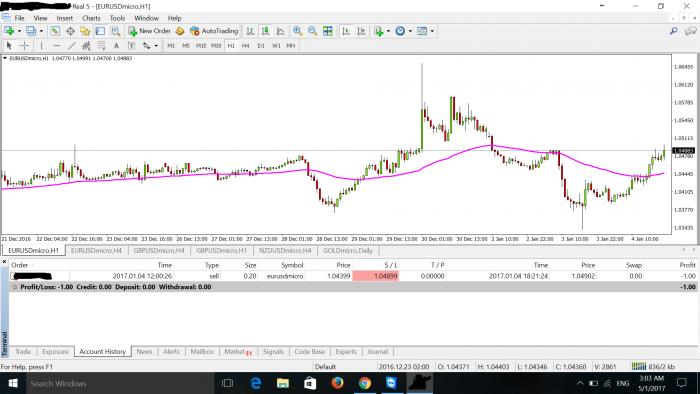Toggle Chart Shift

click(x=361, y=31)
